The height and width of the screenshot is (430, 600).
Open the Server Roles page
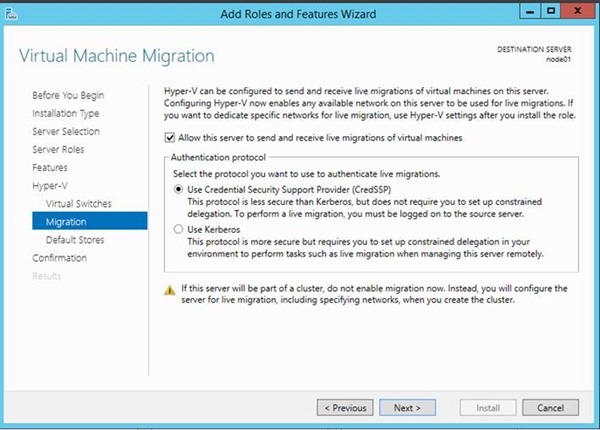point(58,149)
